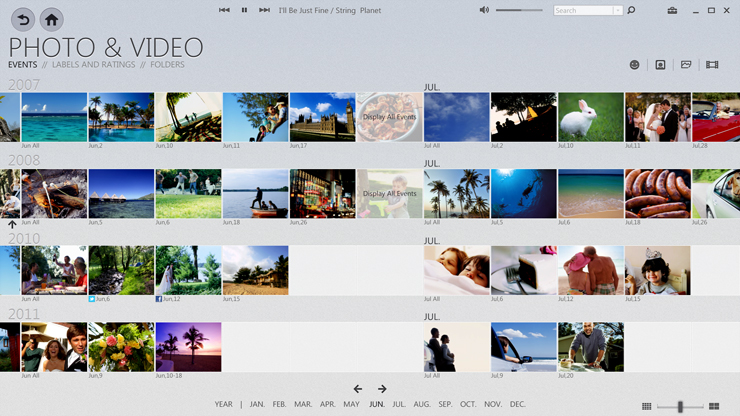Open the search box dropdown arrow
Viewport: 740px width, 416px height.
pyautogui.click(x=618, y=11)
